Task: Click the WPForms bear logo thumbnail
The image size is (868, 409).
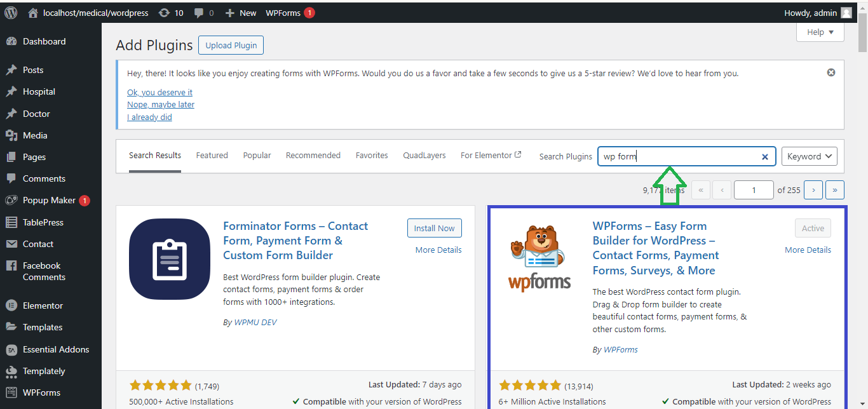Action: pyautogui.click(x=539, y=258)
